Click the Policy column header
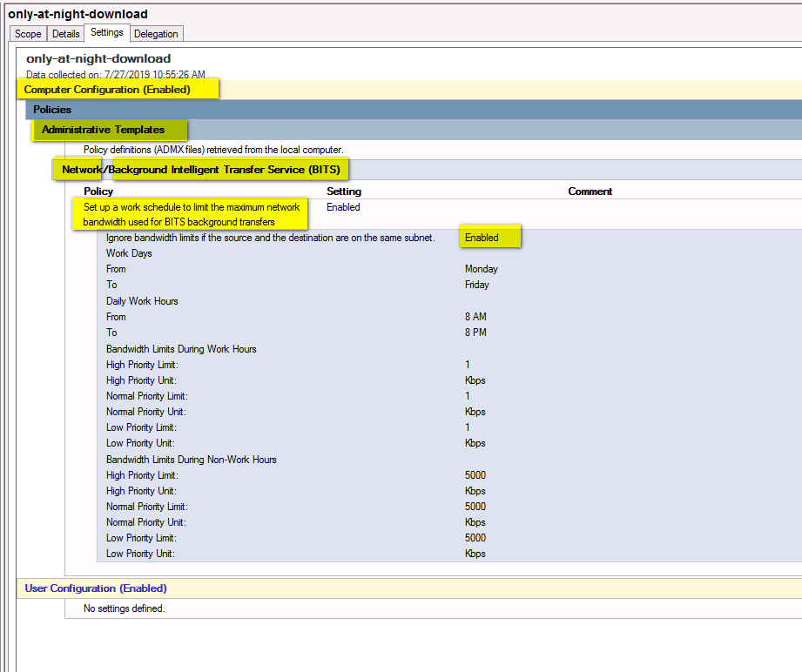The width and height of the screenshot is (802, 672). point(98,192)
